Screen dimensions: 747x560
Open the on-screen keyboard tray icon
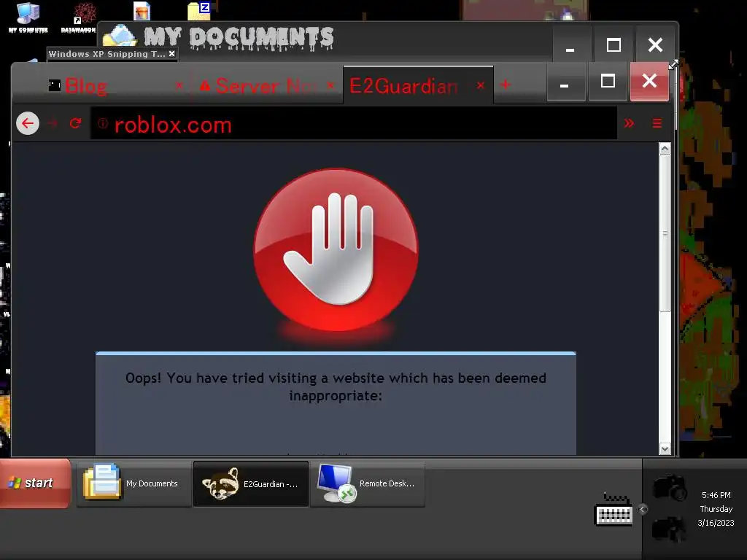point(614,510)
